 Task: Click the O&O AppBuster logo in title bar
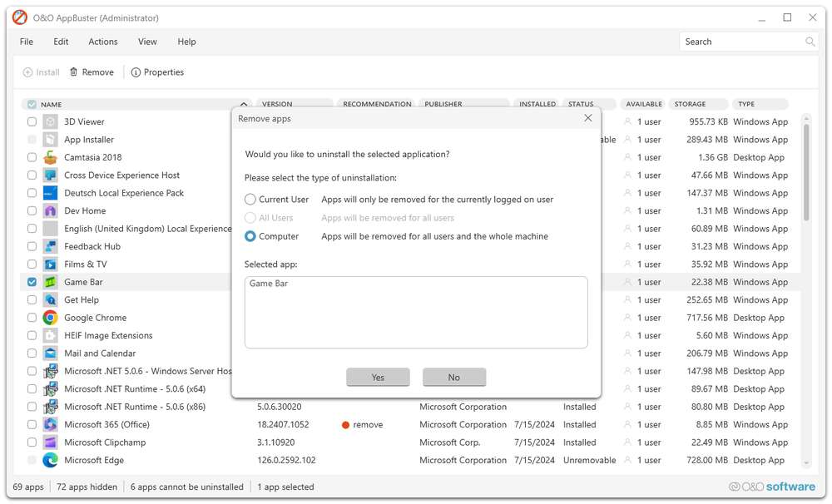pyautogui.click(x=20, y=17)
